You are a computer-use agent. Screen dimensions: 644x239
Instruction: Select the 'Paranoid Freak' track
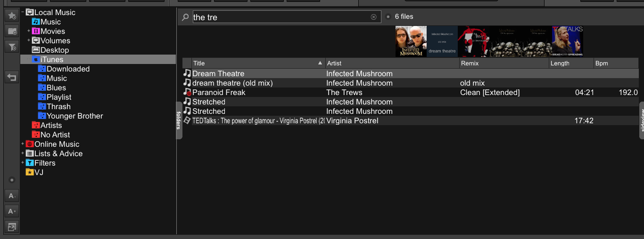click(x=410, y=92)
